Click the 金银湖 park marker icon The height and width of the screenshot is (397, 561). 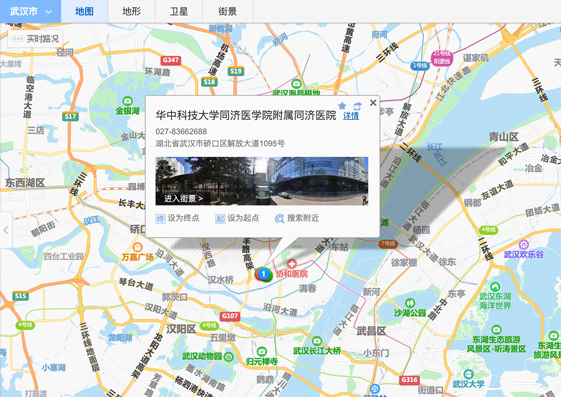click(127, 101)
